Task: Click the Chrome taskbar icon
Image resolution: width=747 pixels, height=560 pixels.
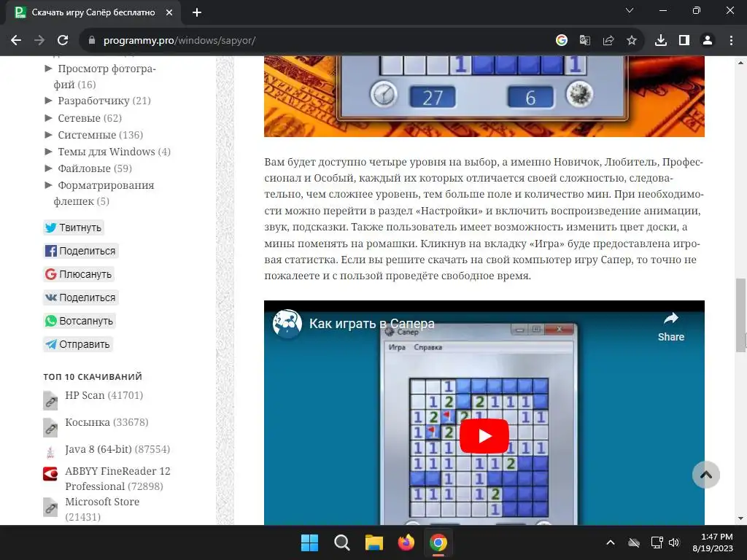Action: tap(438, 542)
